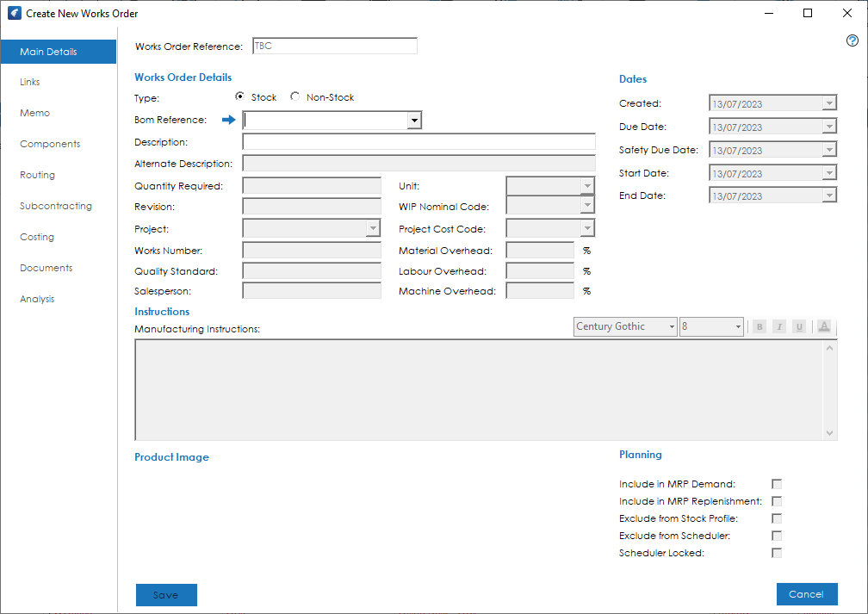
Task: Click the blue arrow next to Bom Reference
Action: pos(229,120)
